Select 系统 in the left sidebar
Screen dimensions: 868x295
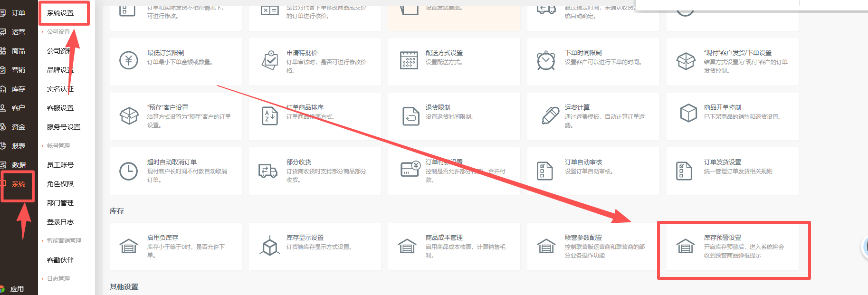[19, 184]
